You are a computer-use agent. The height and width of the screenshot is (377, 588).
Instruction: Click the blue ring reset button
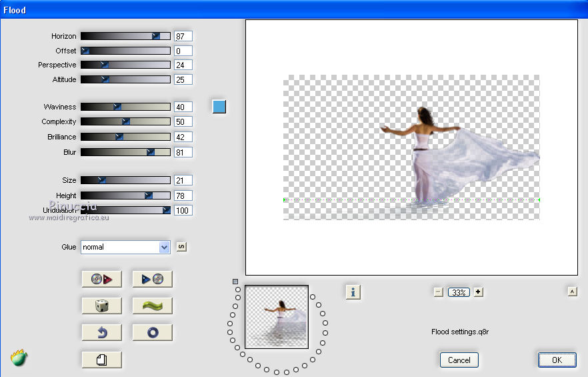click(x=152, y=332)
